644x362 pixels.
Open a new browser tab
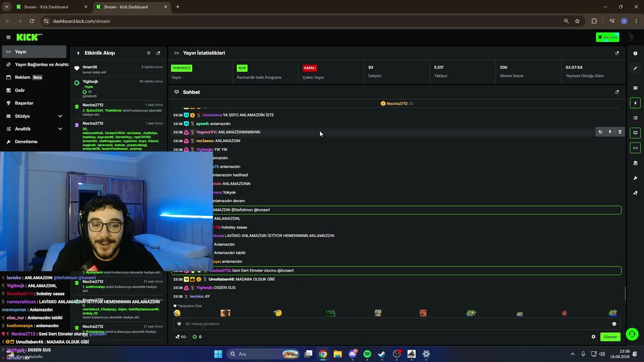click(178, 7)
